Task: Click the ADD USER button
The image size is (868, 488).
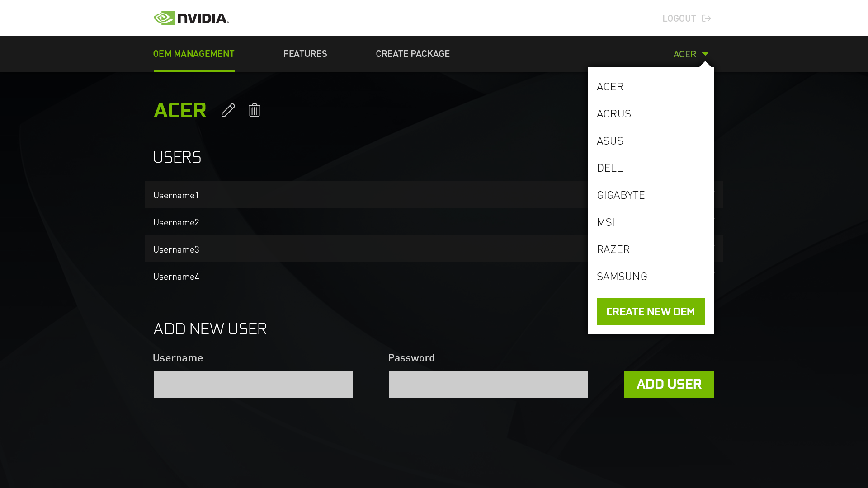Action: (x=669, y=384)
